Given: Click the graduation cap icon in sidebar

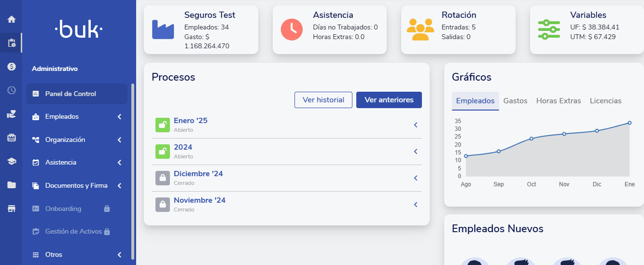Looking at the screenshot, I should coord(12,161).
